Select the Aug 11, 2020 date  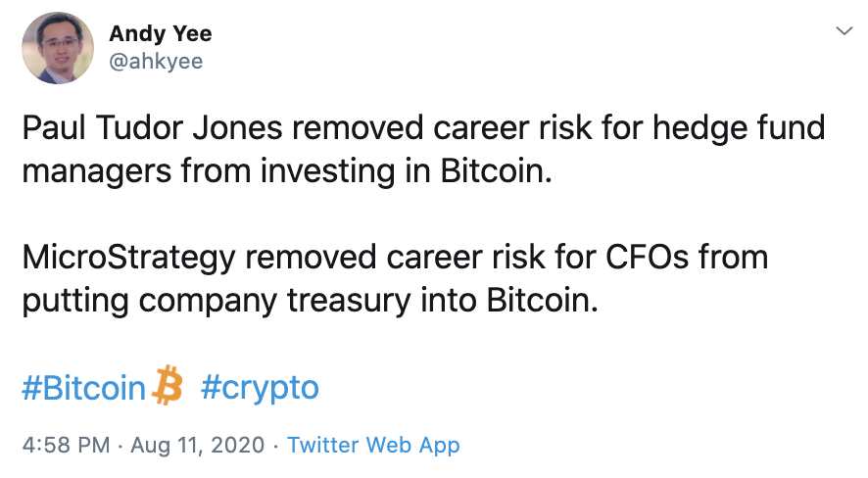pos(198,446)
